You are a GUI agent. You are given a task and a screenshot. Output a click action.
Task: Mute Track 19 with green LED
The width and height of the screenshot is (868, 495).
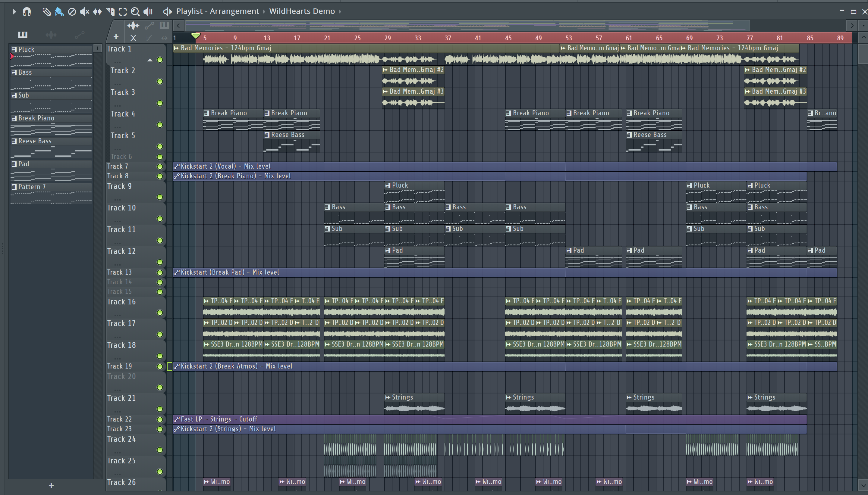point(159,366)
